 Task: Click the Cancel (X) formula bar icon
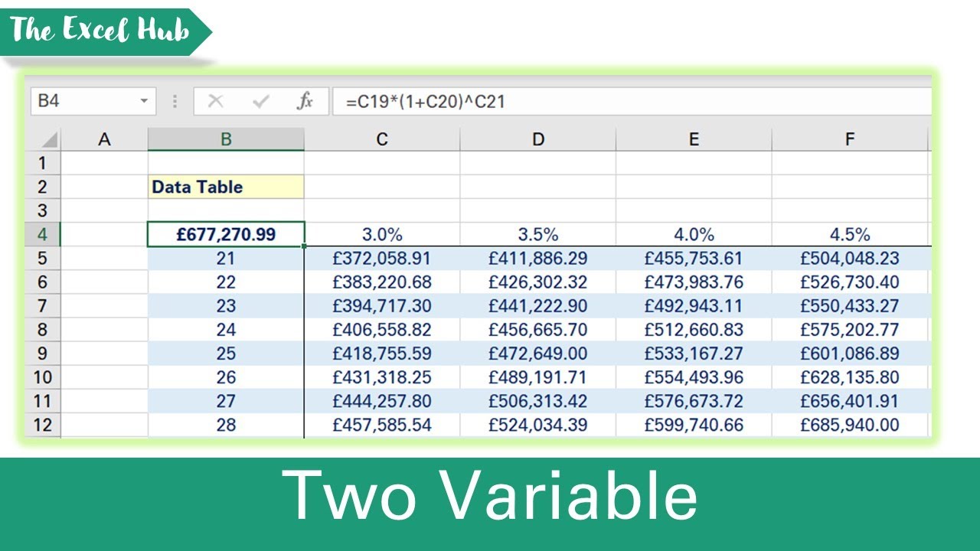pos(216,101)
